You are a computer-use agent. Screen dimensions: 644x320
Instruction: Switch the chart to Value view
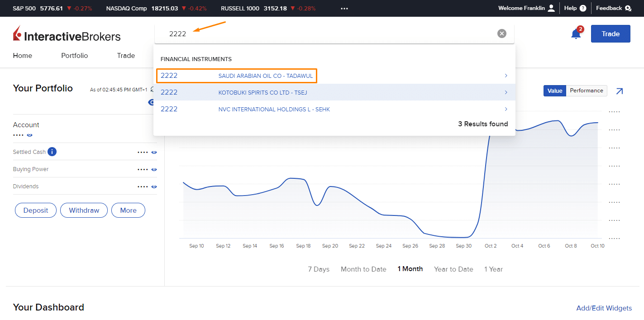click(x=555, y=91)
